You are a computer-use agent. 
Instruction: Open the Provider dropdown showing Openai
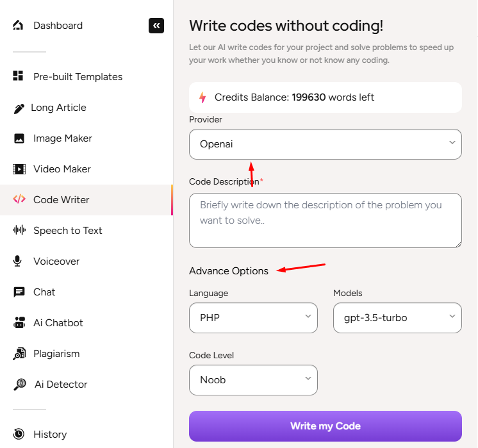tap(325, 144)
